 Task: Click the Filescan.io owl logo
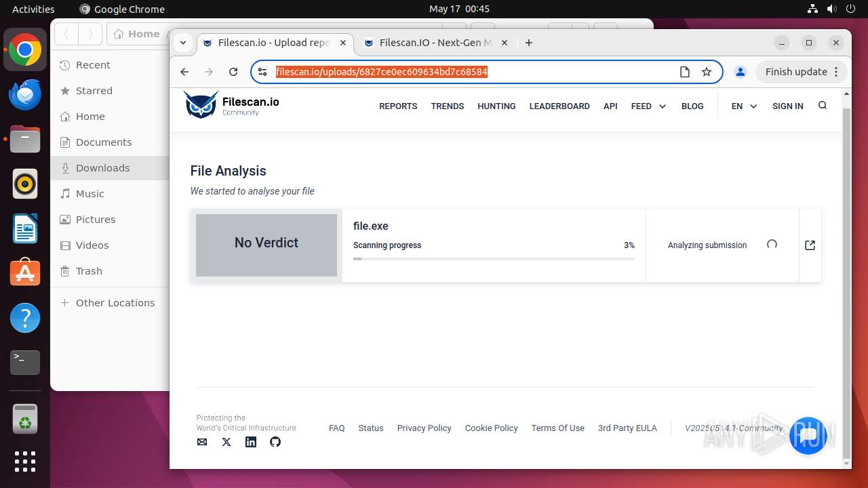(201, 105)
